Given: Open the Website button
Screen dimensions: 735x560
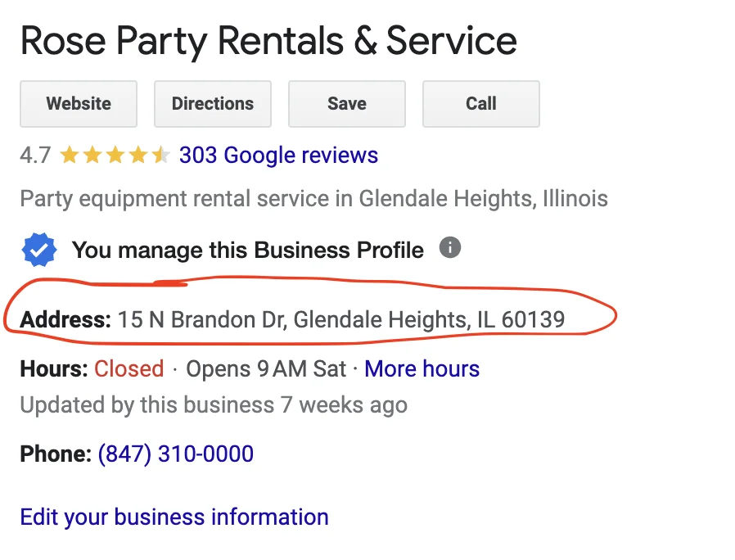Looking at the screenshot, I should coord(79,104).
